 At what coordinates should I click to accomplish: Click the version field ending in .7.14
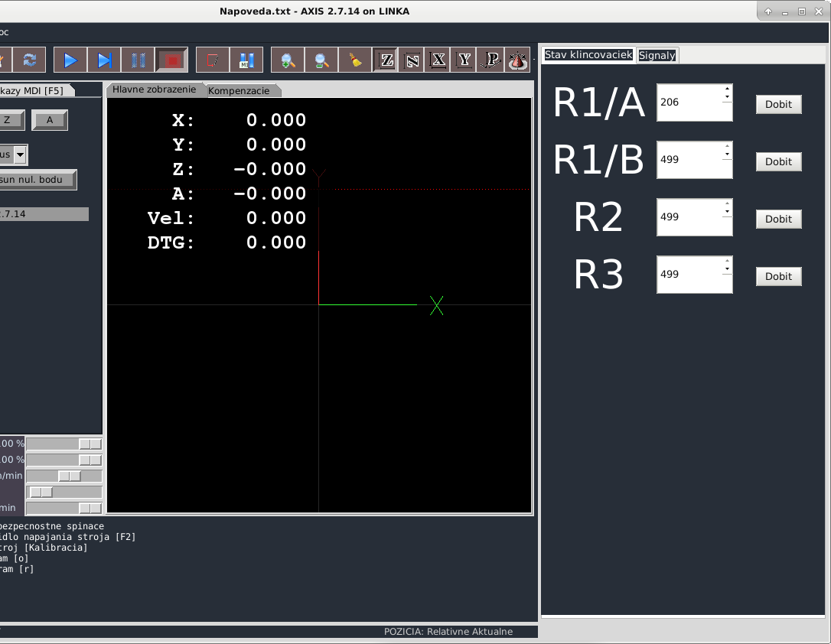[44, 214]
